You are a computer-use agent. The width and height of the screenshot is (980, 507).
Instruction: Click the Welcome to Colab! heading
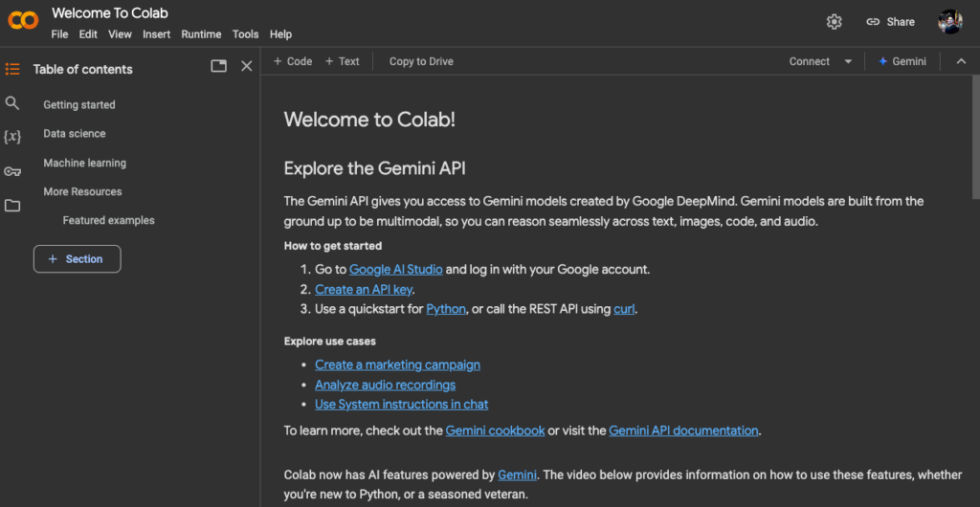click(370, 120)
